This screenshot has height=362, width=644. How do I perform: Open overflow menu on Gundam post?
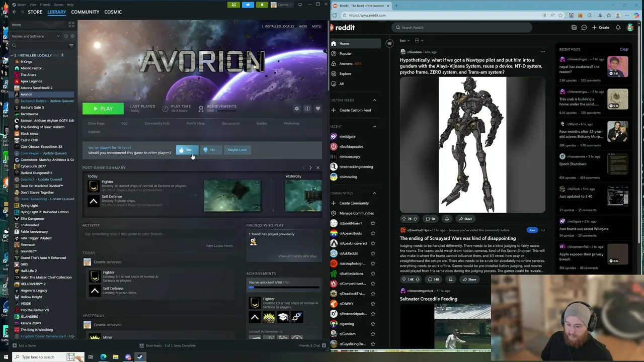[x=542, y=52]
